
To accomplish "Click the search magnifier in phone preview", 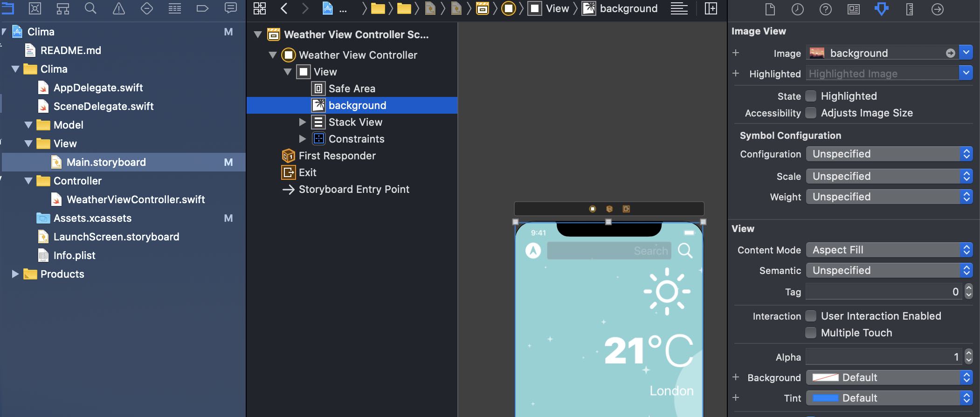I will tap(685, 251).
